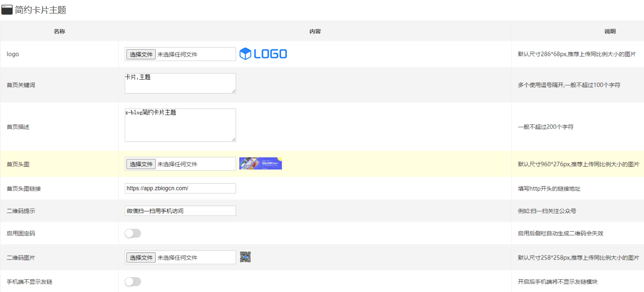Screen dimensions: 644x292
Task: Click the resize handle of 首页关键词 textarea
Action: 234,91
